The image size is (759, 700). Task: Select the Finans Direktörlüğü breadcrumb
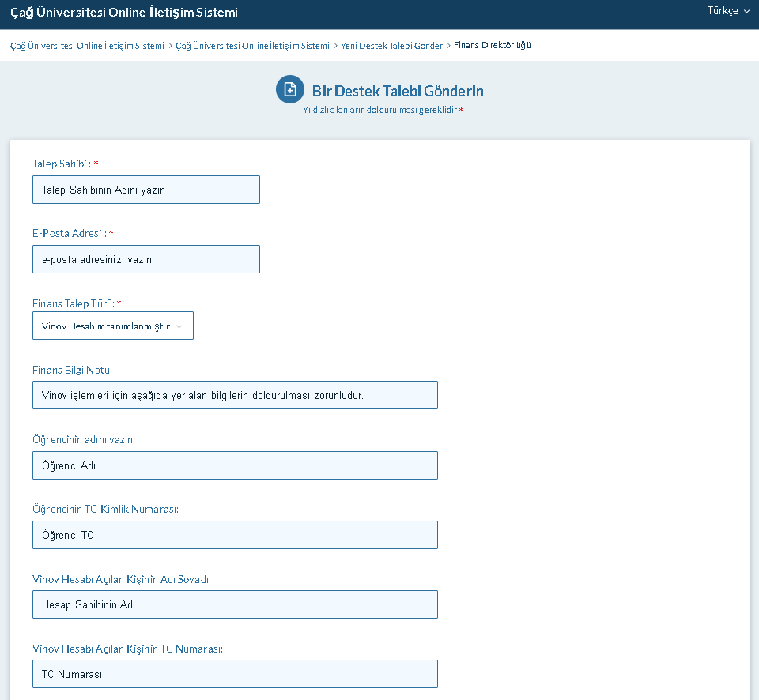point(493,46)
